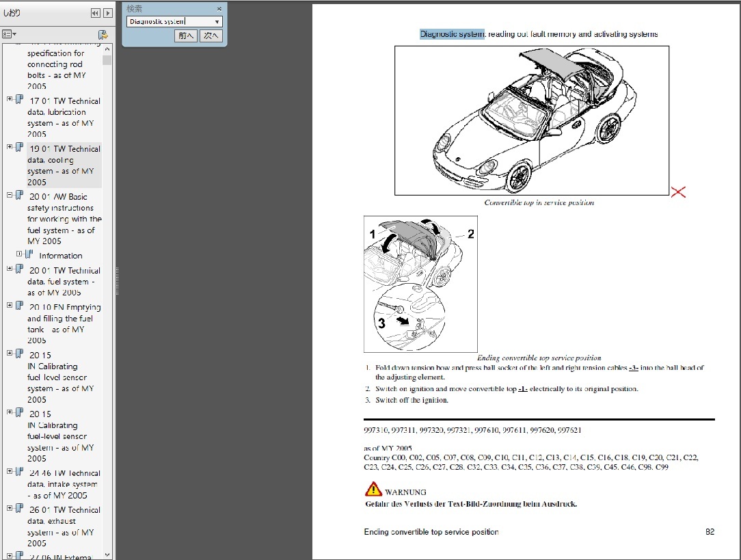Expand the '26 01 TW Technical data, exhaust system' bookmark
Viewport: 741px width, 560px height.
point(10,508)
